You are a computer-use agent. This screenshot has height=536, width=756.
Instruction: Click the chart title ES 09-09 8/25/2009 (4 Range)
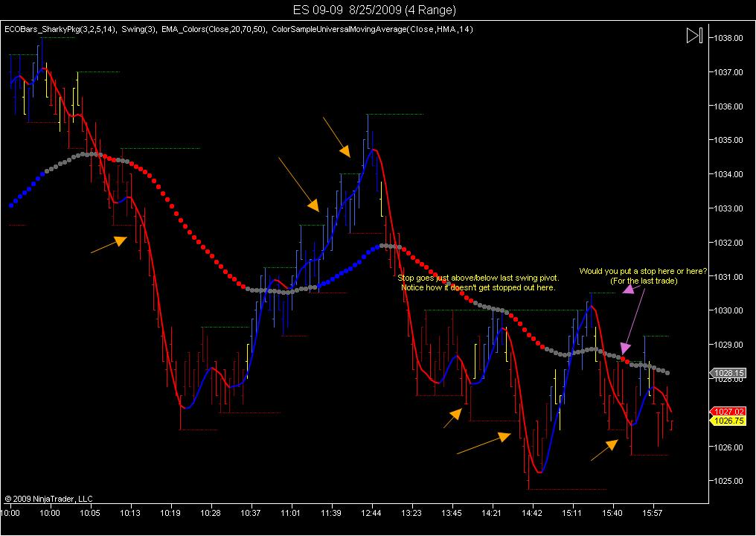(x=374, y=10)
